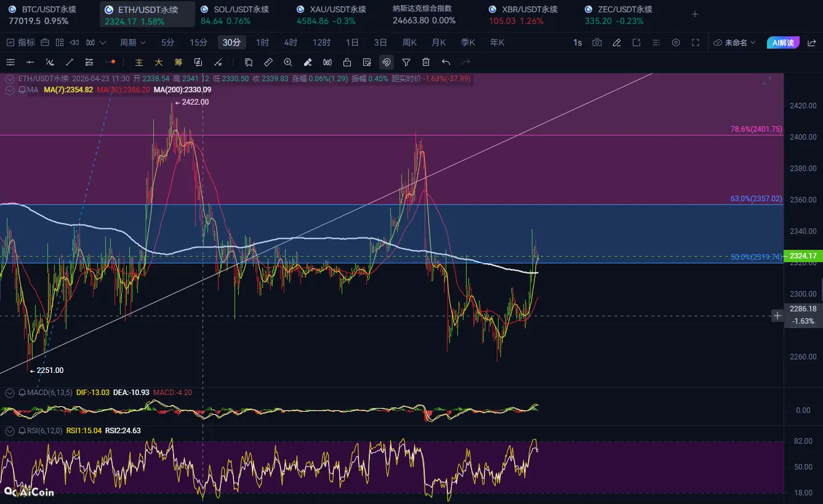The height and width of the screenshot is (504, 823).
Task: Open the list lines icon in top bar
Action: tap(656, 42)
